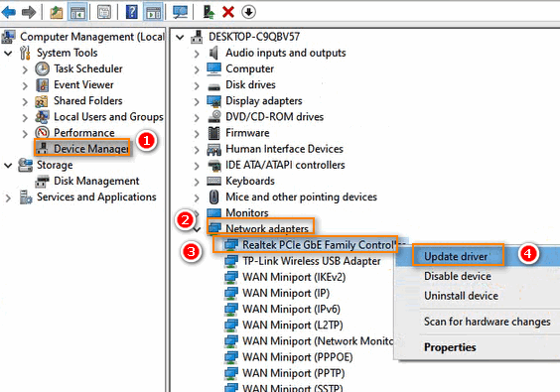The height and width of the screenshot is (392, 560).
Task: Click the Performance gauge icon
Action: click(42, 132)
